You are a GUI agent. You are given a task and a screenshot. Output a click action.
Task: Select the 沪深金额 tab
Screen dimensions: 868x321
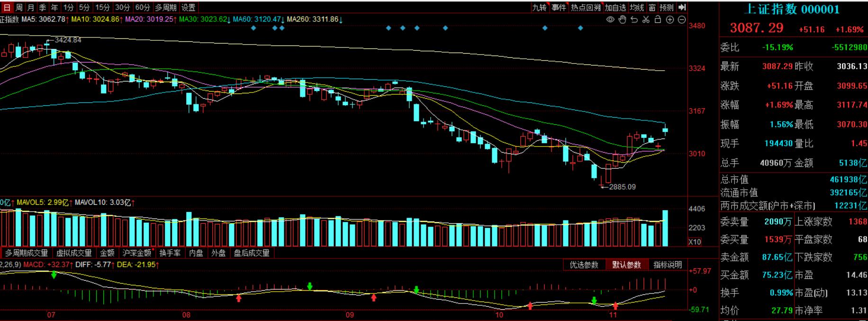137,253
